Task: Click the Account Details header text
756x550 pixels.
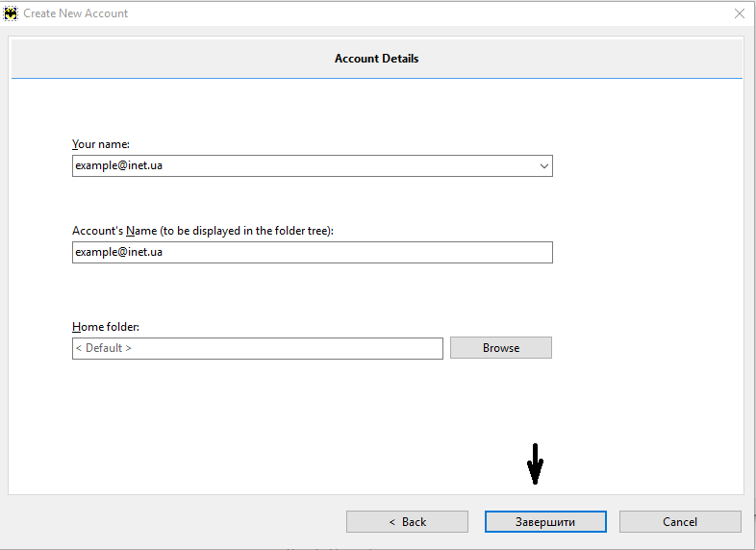Action: coord(376,59)
